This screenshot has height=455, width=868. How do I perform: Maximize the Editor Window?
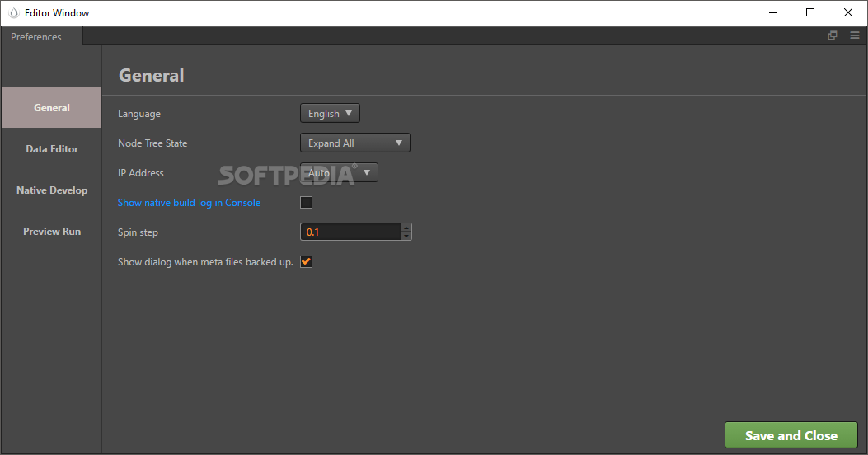point(810,12)
